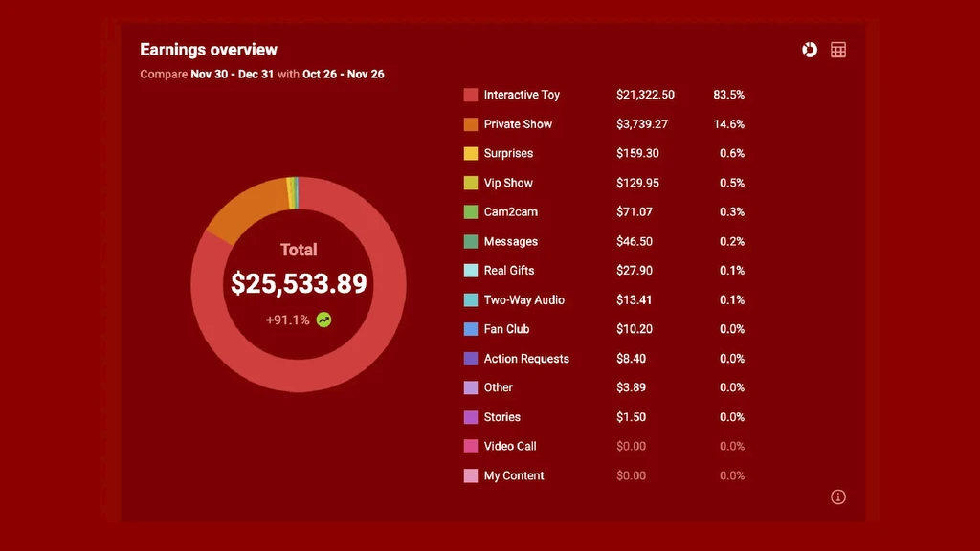Select the My Content label
980x551 pixels.
point(514,475)
